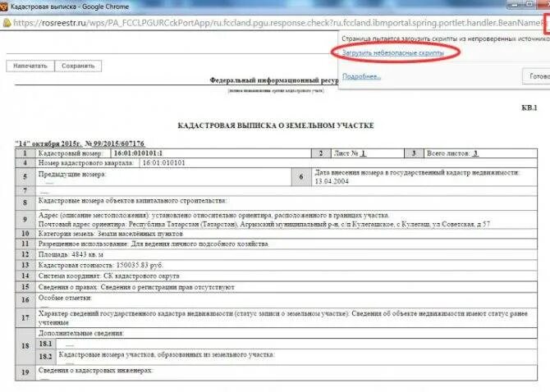Click the Характер сведений государственного кадастра row
The height and width of the screenshot is (392, 550).
(286, 317)
